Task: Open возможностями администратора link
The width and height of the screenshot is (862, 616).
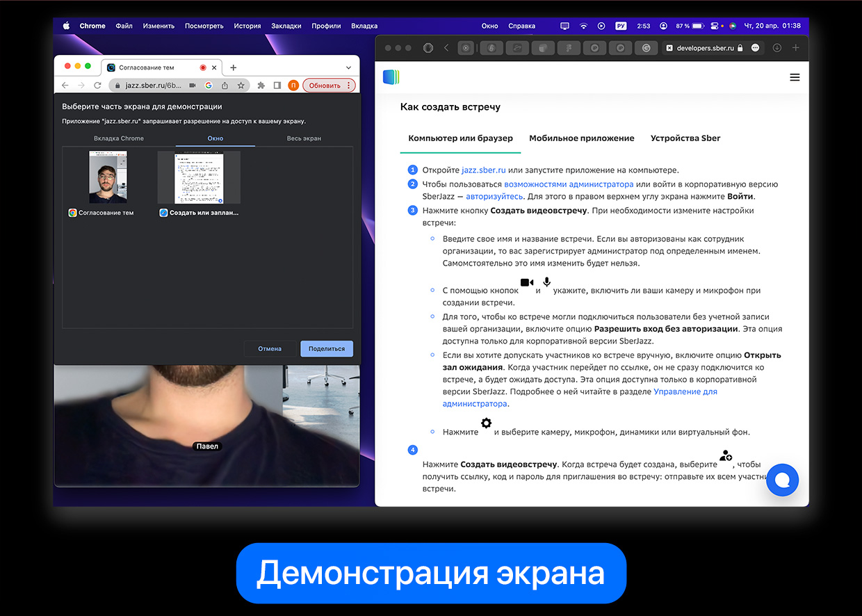Action: pyautogui.click(x=569, y=184)
